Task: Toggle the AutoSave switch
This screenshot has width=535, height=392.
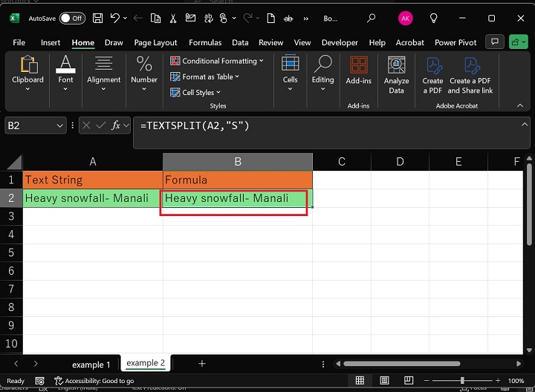Action: point(72,18)
